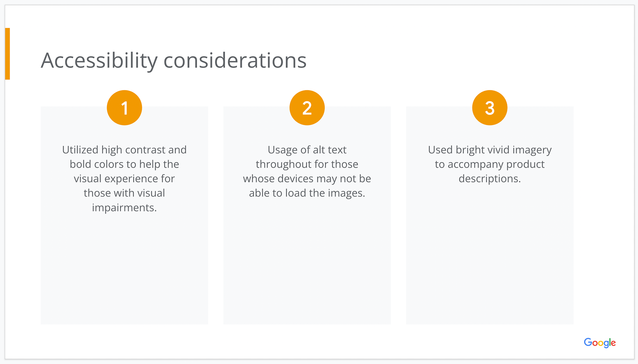Select the first gray card panel
This screenshot has width=638, height=364.
[124, 215]
